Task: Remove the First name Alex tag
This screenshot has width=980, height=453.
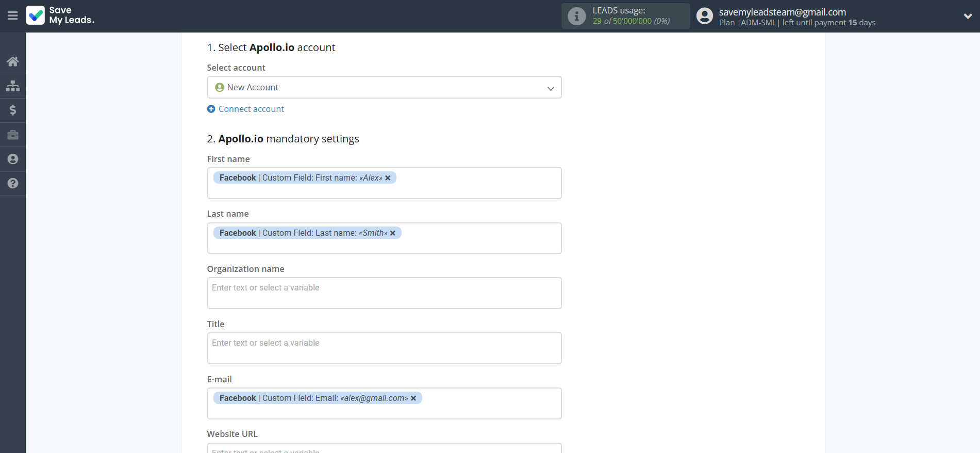Action: click(x=388, y=177)
